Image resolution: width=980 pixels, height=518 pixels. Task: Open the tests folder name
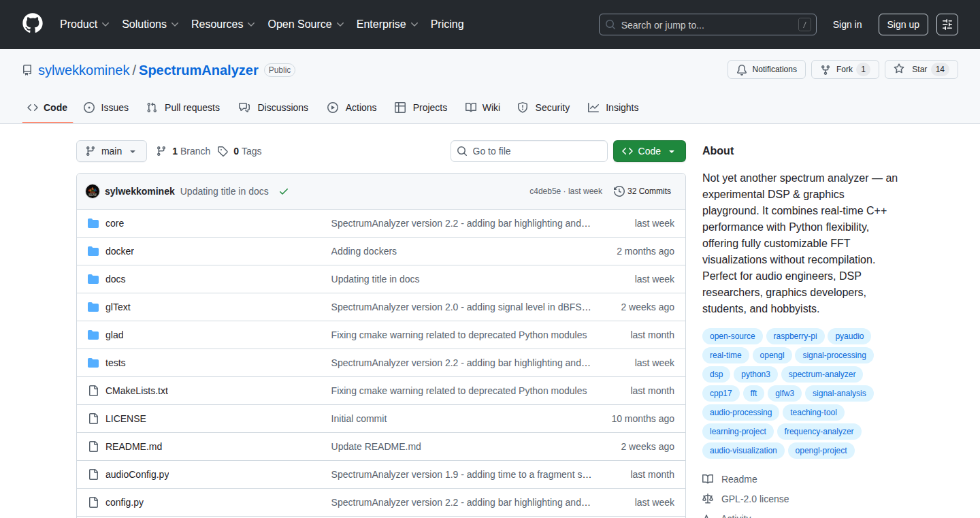click(116, 363)
